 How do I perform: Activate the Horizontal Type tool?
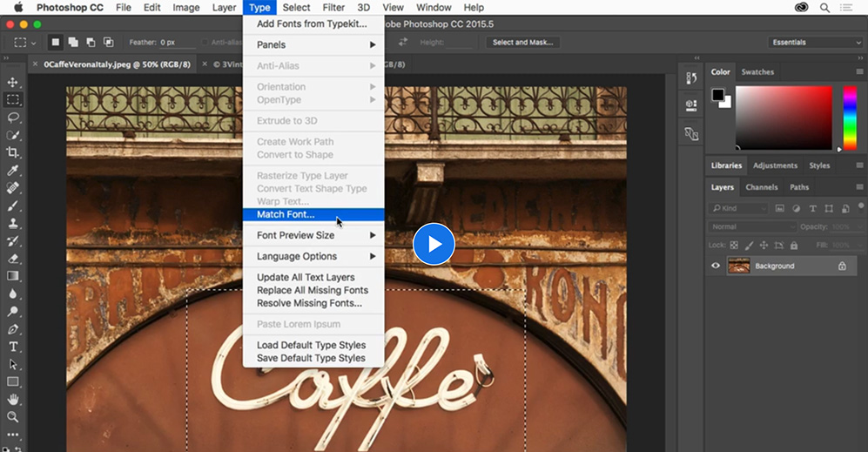click(x=13, y=347)
